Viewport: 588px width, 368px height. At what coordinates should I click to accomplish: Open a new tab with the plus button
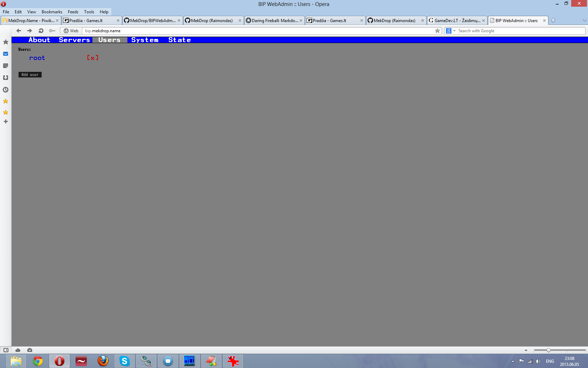[x=553, y=20]
